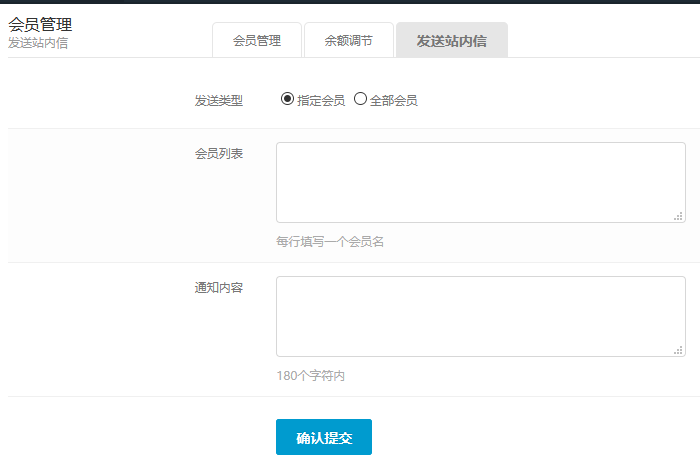Select the 发送站内信 tab
Viewport: 700px width, 468px height.
click(x=451, y=41)
